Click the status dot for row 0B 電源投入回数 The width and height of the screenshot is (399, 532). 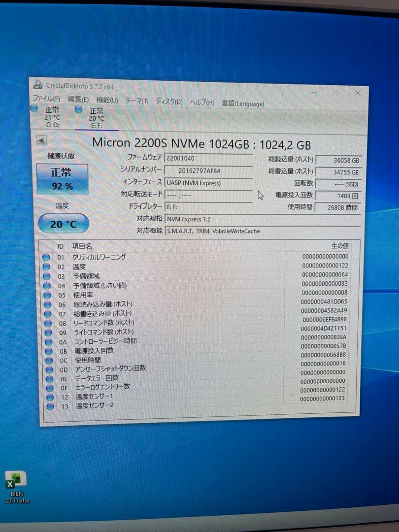coord(49,351)
